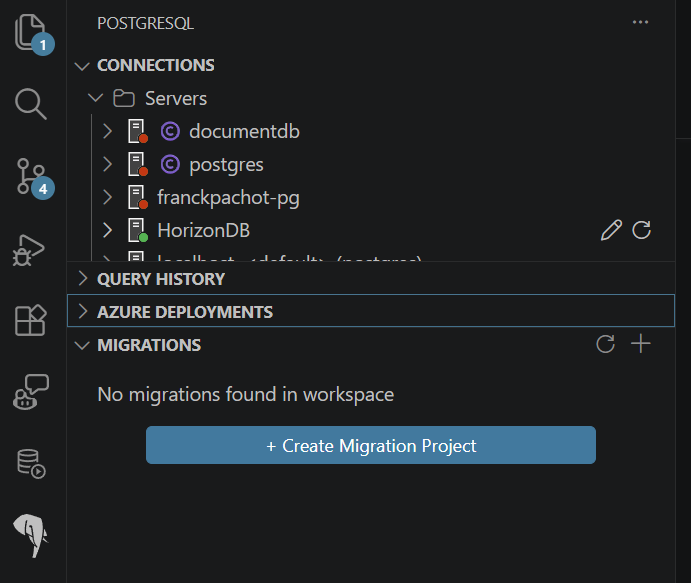Screen dimensions: 691x583
Task: Open the PostgreSQL elephant icon
Action: click(x=30, y=535)
